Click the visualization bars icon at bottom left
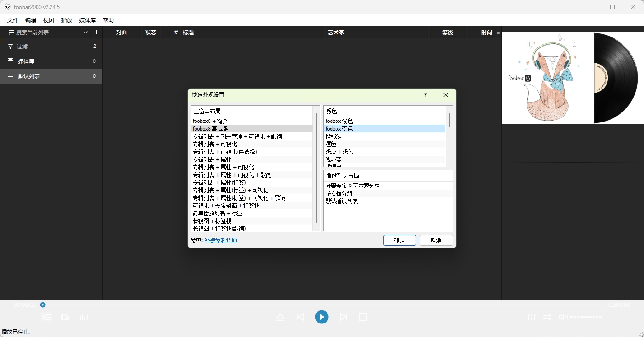Screen dimensions: 644x337 click(x=84, y=317)
